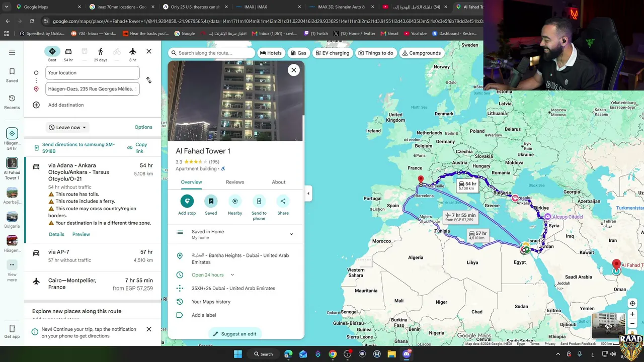Reload the browser page

click(x=32, y=21)
